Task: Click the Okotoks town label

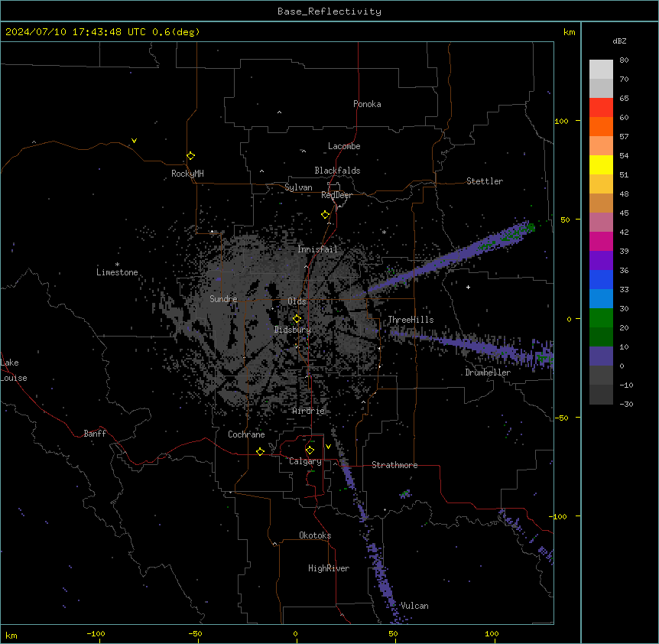Action: click(x=315, y=535)
